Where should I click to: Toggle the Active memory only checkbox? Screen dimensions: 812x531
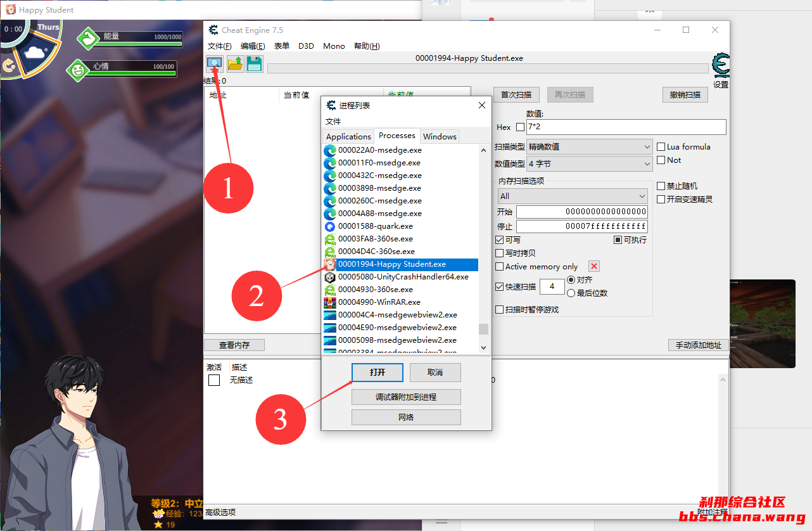tap(500, 267)
